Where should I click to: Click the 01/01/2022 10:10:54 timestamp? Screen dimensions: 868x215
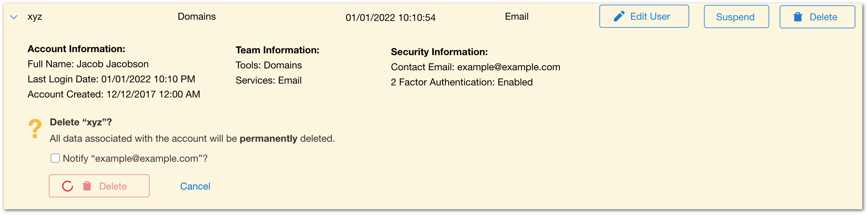point(391,18)
